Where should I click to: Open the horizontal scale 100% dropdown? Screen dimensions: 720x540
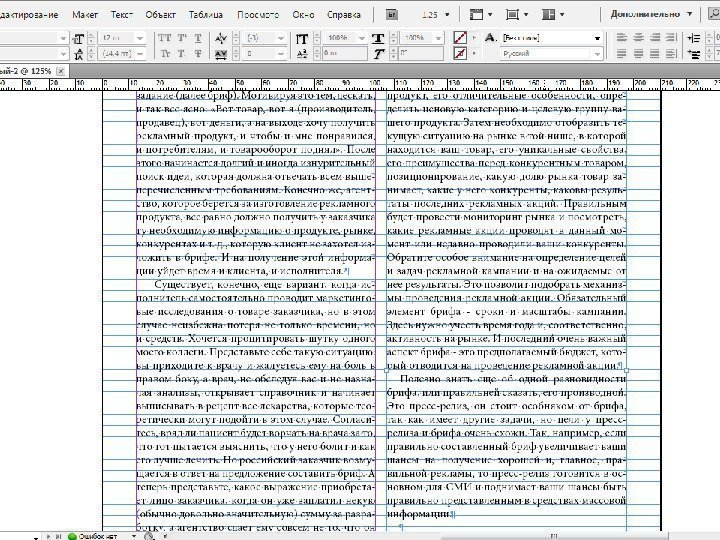[x=438, y=39]
